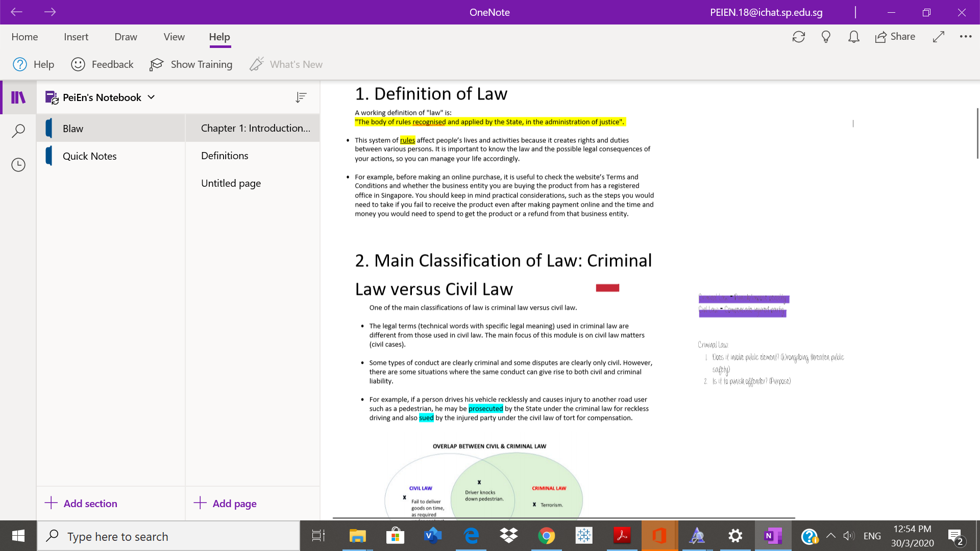The height and width of the screenshot is (551, 980).
Task: Switch to the Draw tab
Action: (126, 37)
